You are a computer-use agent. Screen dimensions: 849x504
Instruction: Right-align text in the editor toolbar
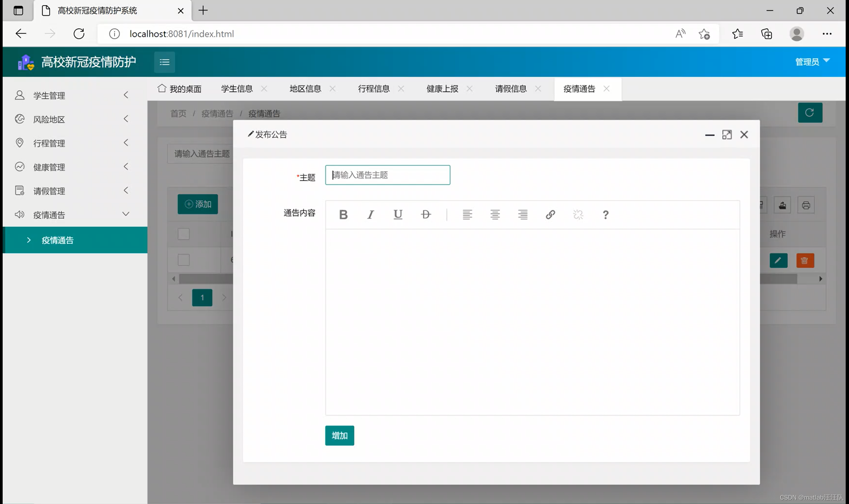coord(523,215)
